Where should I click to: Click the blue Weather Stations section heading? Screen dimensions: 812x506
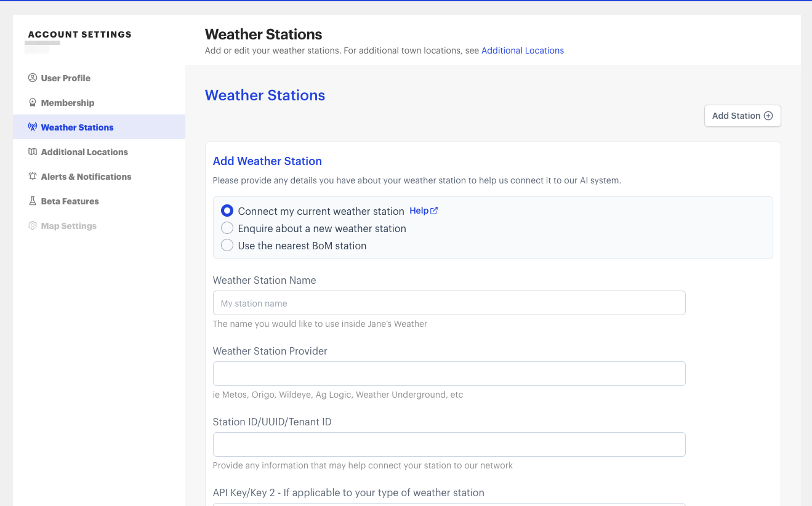(x=265, y=95)
